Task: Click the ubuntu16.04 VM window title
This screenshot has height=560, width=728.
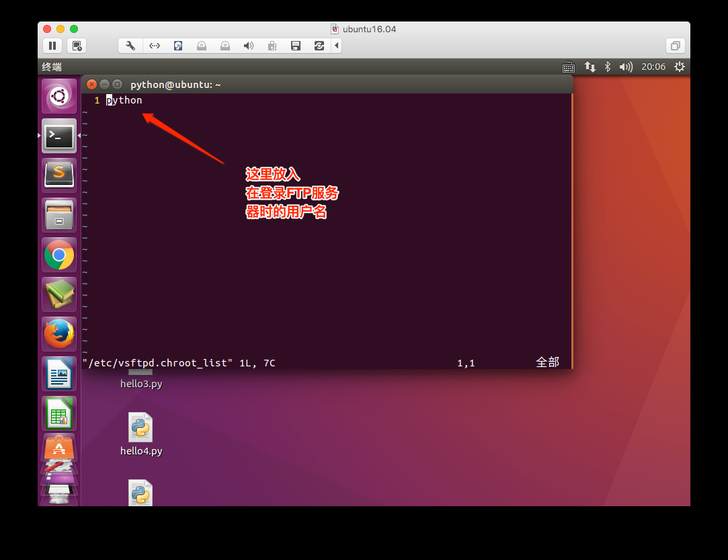Action: [x=370, y=30]
